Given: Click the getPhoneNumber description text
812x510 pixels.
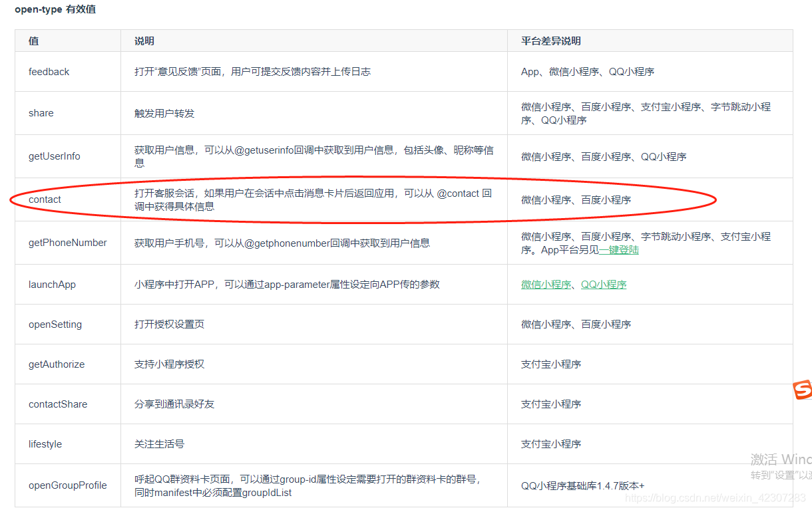Looking at the screenshot, I should pyautogui.click(x=282, y=243).
